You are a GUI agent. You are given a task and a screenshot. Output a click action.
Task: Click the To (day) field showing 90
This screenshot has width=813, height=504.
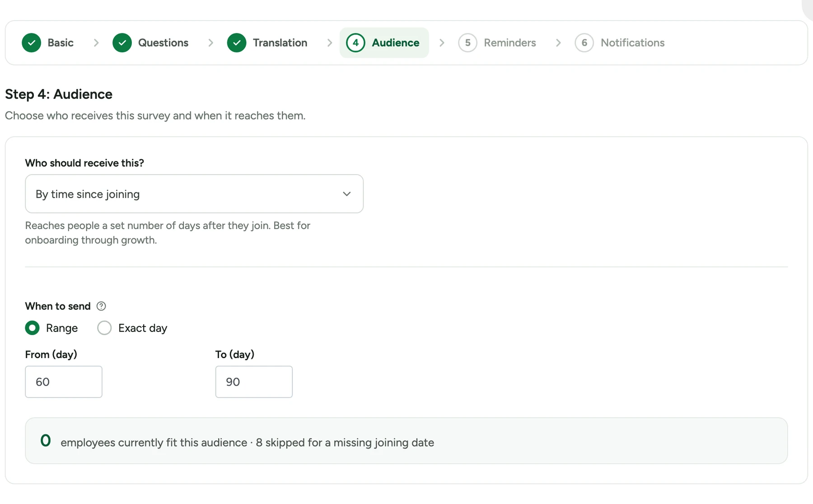click(254, 382)
